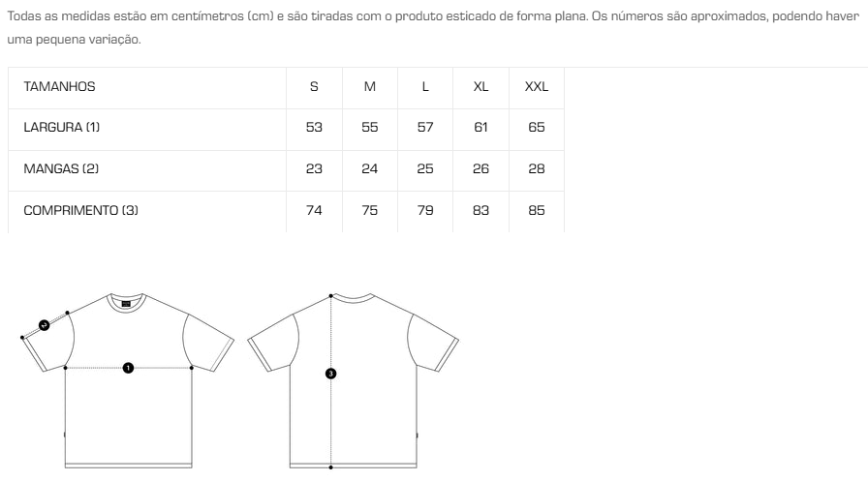The width and height of the screenshot is (868, 481).
Task: Click the number 3 length marker on shirt back
Action: [x=330, y=374]
